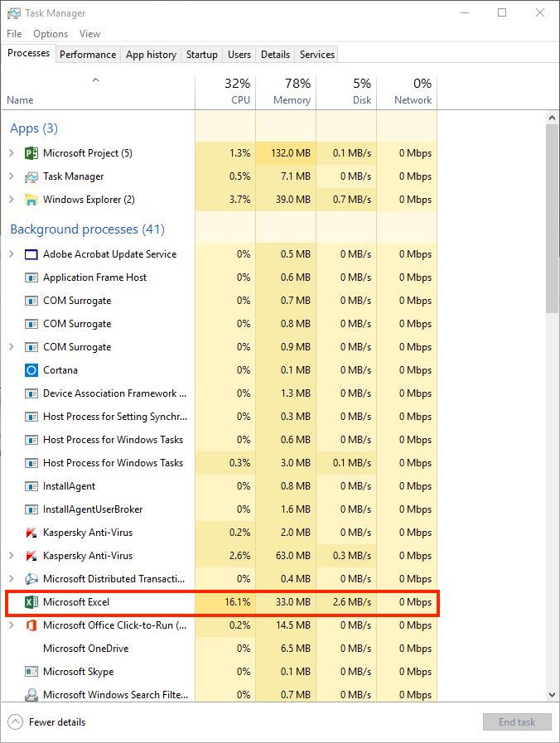This screenshot has height=743, width=560.
Task: Expand the Windows Explorer (2) group
Action: [x=12, y=200]
